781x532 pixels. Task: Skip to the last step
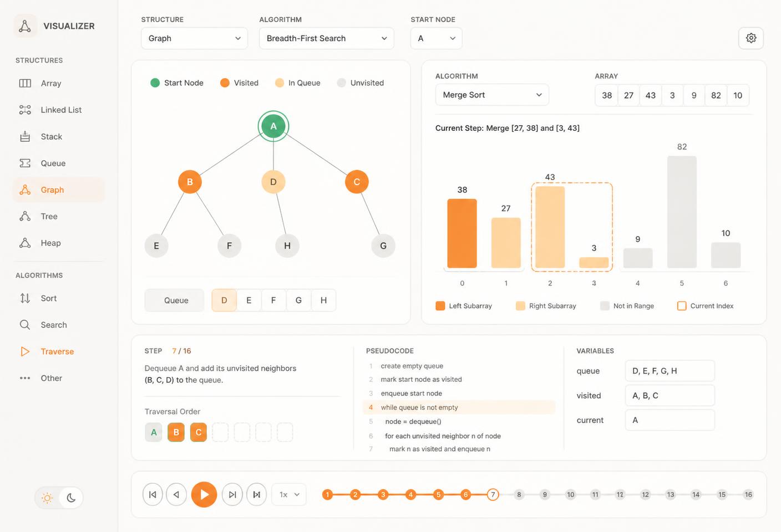coord(256,494)
